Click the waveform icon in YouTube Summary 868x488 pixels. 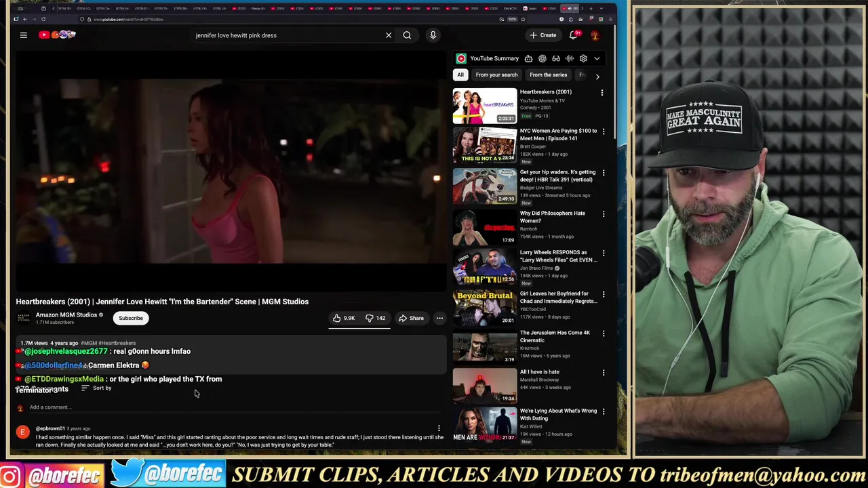(x=570, y=58)
